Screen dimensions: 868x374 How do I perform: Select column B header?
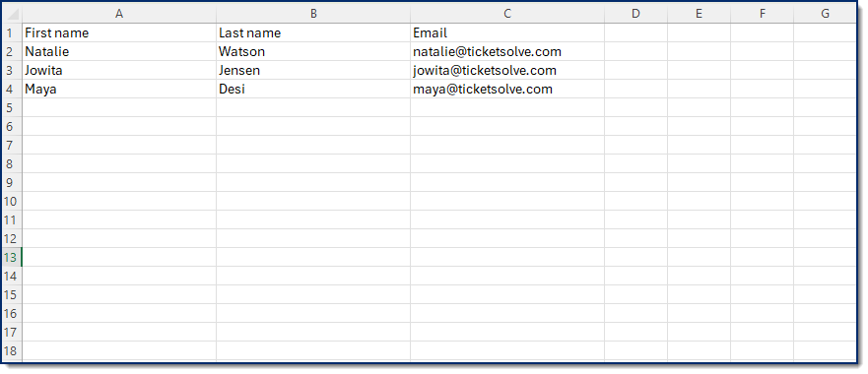[313, 14]
